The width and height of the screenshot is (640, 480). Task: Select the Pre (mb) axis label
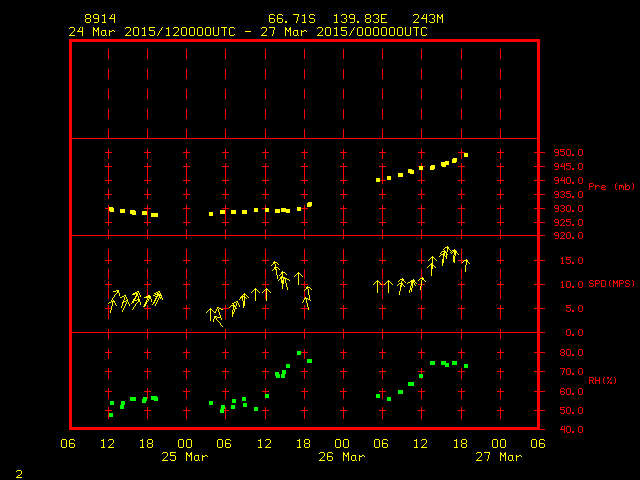(611, 187)
